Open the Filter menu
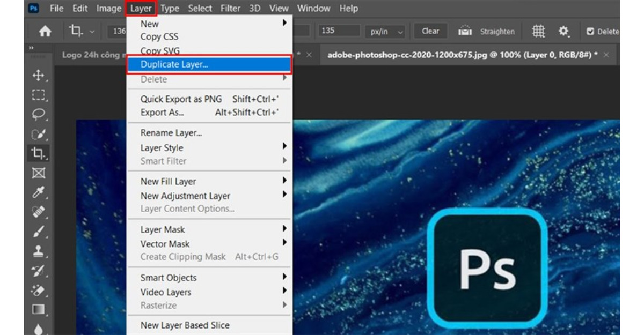The width and height of the screenshot is (644, 335). pyautogui.click(x=230, y=9)
